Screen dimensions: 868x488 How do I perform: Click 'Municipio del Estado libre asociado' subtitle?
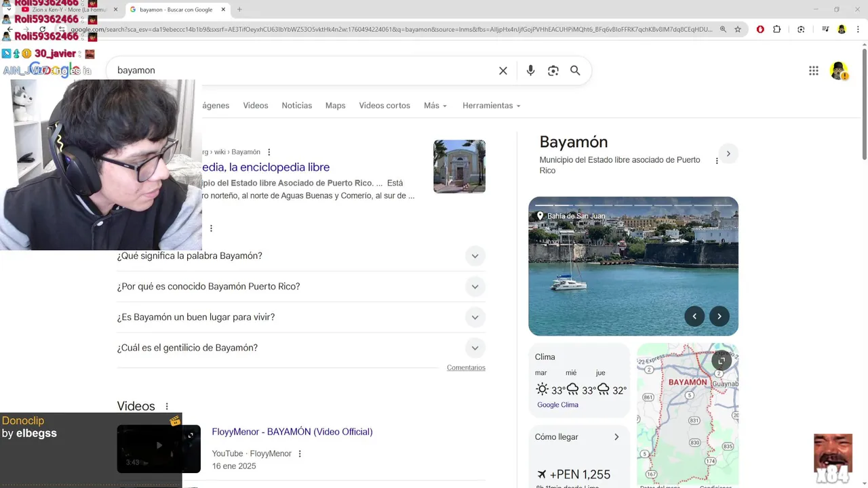click(619, 165)
